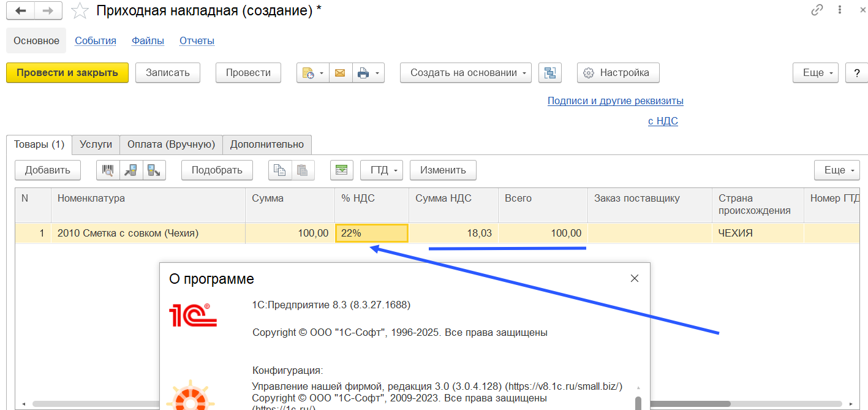Screen dimensions: 868x410
Task: Click the % НДС column header
Action: pos(372,205)
